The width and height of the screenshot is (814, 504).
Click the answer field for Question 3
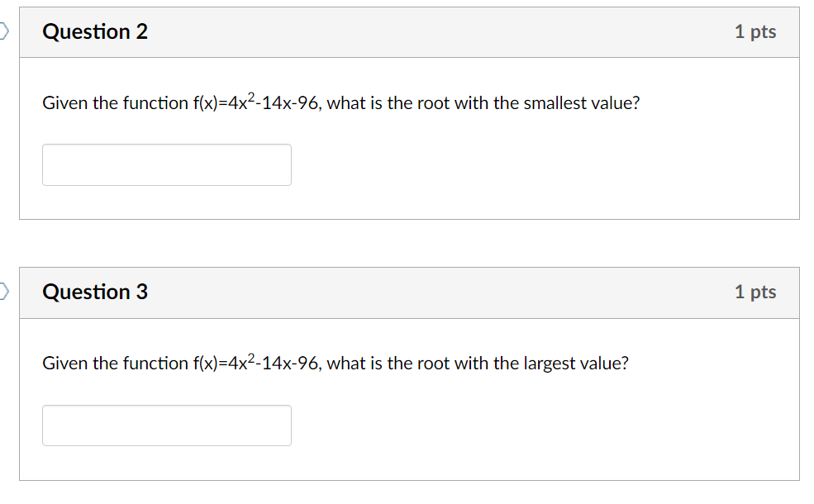166,425
